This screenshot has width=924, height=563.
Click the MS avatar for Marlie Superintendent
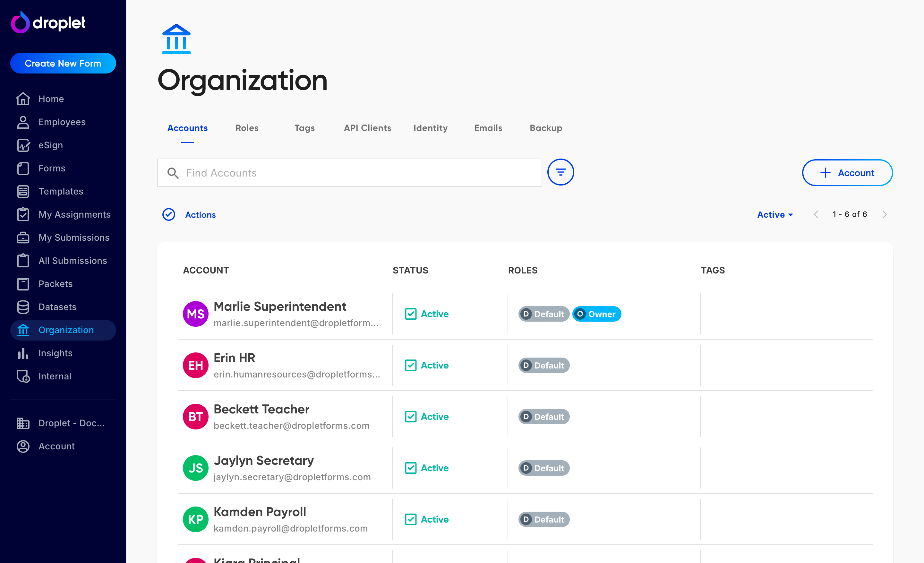[195, 314]
